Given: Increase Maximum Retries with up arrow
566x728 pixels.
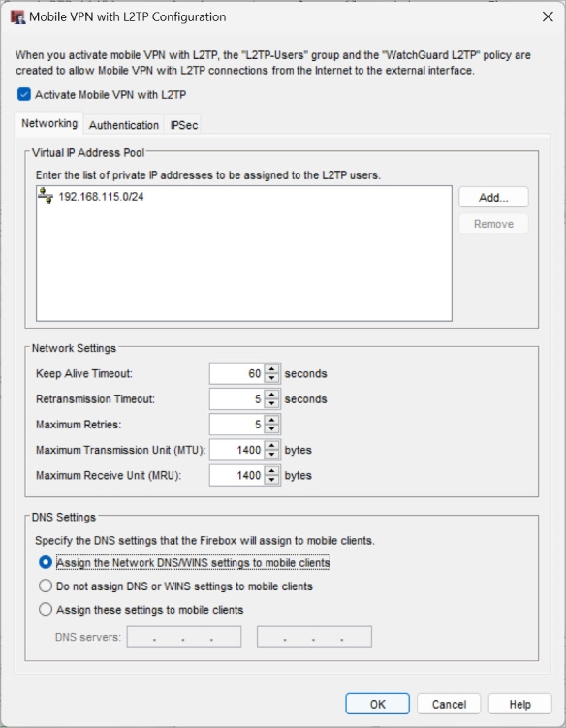Looking at the screenshot, I should (271, 420).
